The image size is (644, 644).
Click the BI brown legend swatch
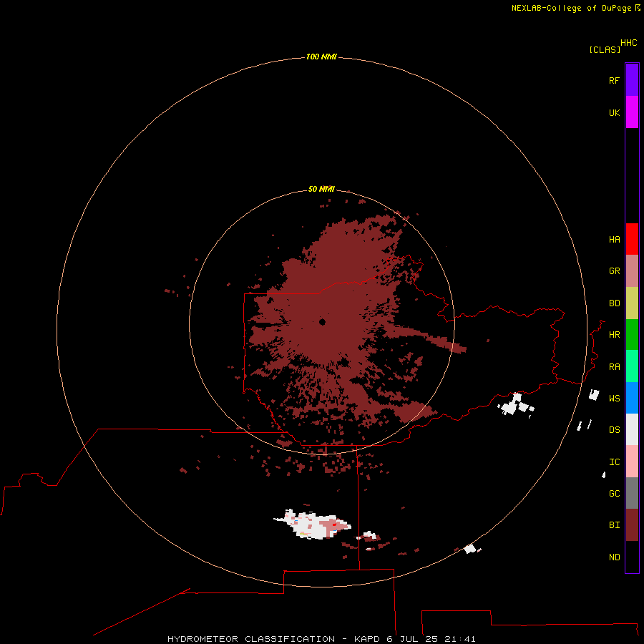[x=632, y=525]
